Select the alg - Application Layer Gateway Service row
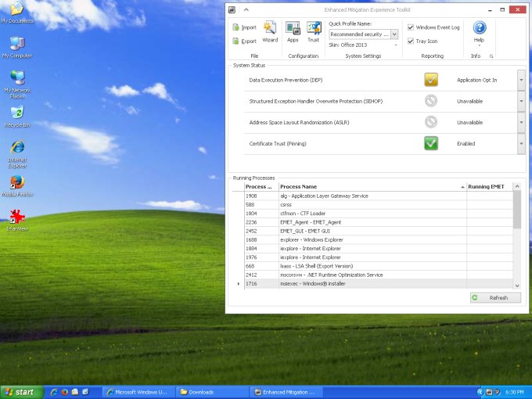 (x=379, y=196)
